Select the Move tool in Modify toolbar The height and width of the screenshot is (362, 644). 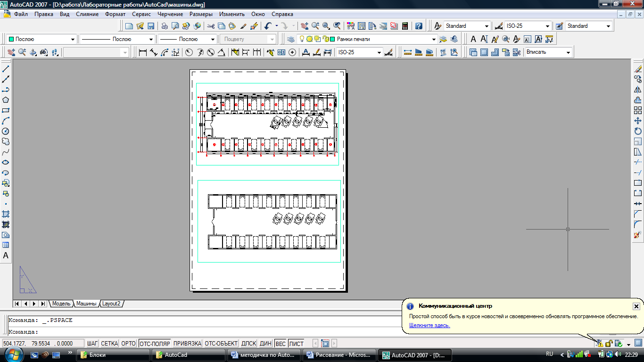[x=638, y=121]
